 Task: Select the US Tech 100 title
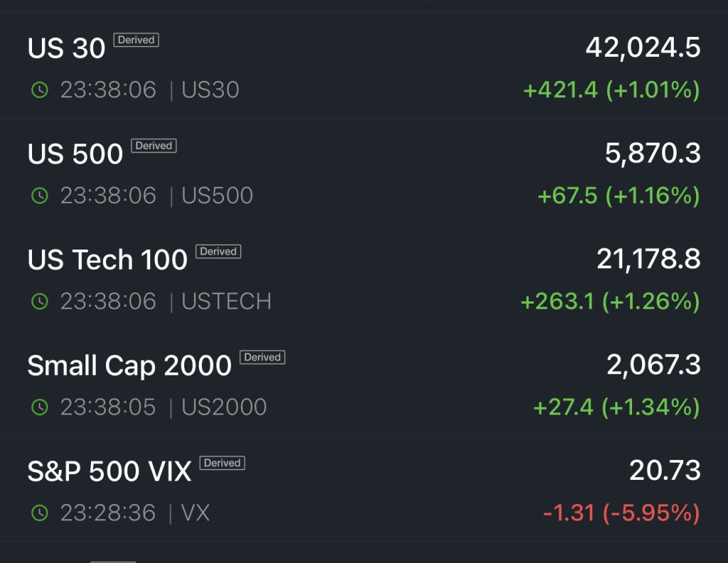(107, 260)
